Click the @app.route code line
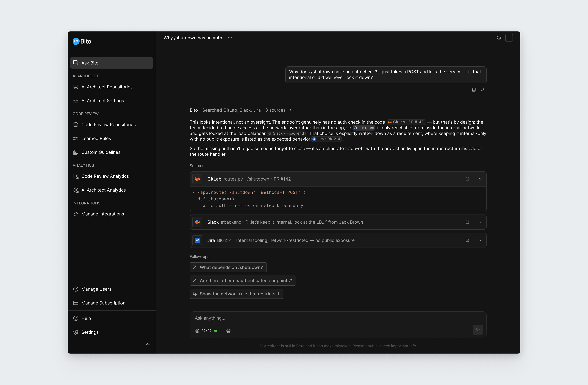 pos(252,192)
